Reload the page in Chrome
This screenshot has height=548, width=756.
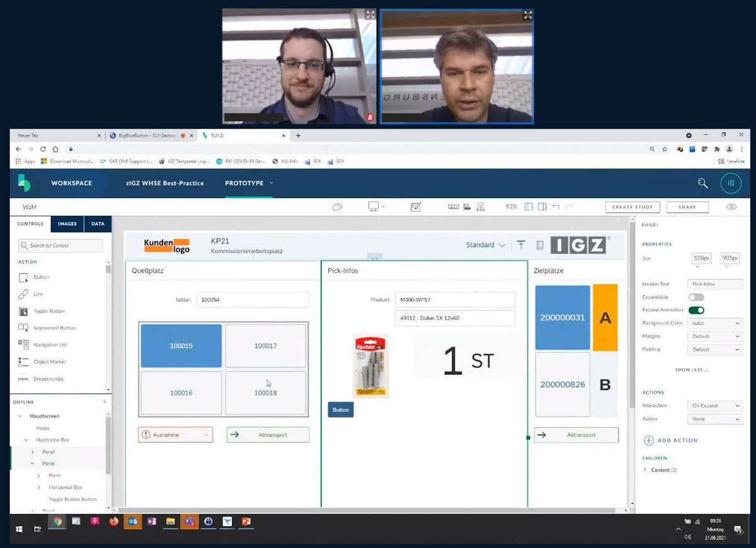click(43, 149)
